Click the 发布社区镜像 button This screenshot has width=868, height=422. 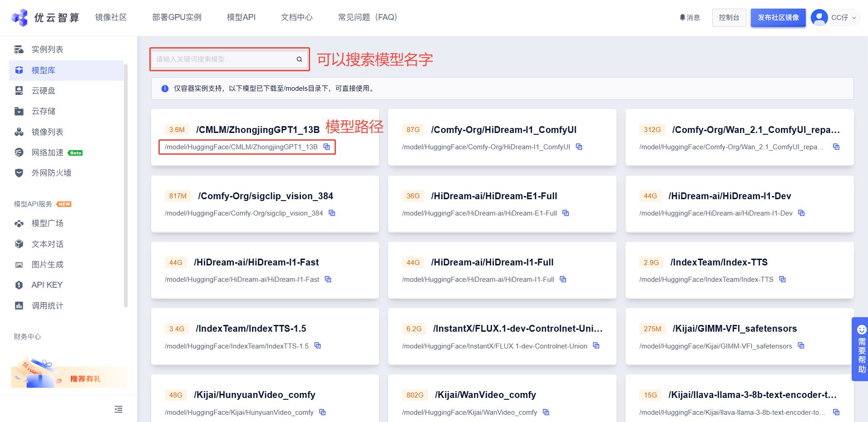778,18
